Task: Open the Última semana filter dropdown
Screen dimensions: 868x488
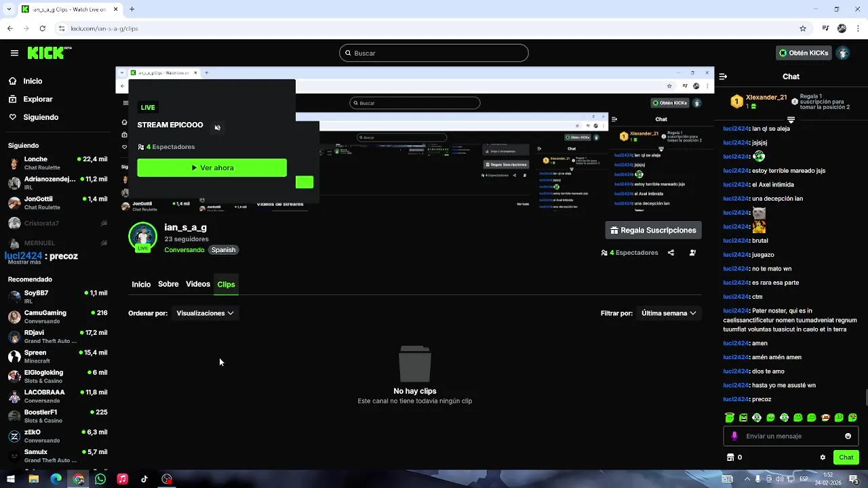Action: click(x=669, y=313)
